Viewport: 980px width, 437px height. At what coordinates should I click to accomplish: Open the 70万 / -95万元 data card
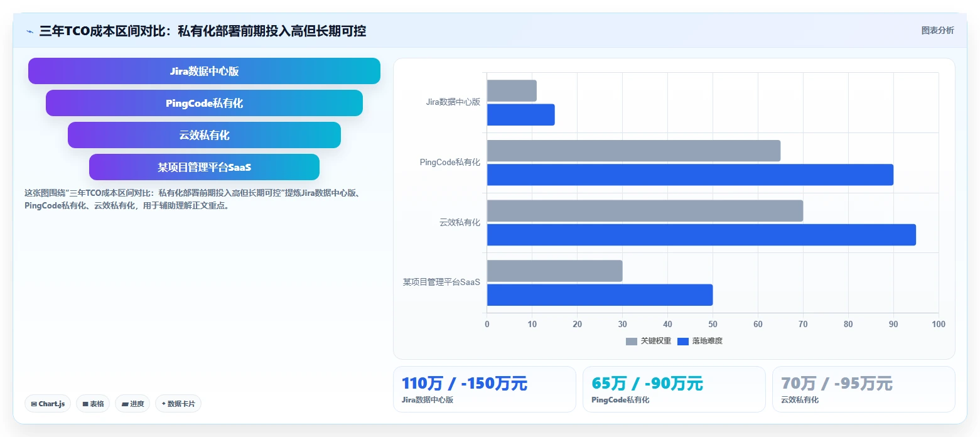pos(863,389)
